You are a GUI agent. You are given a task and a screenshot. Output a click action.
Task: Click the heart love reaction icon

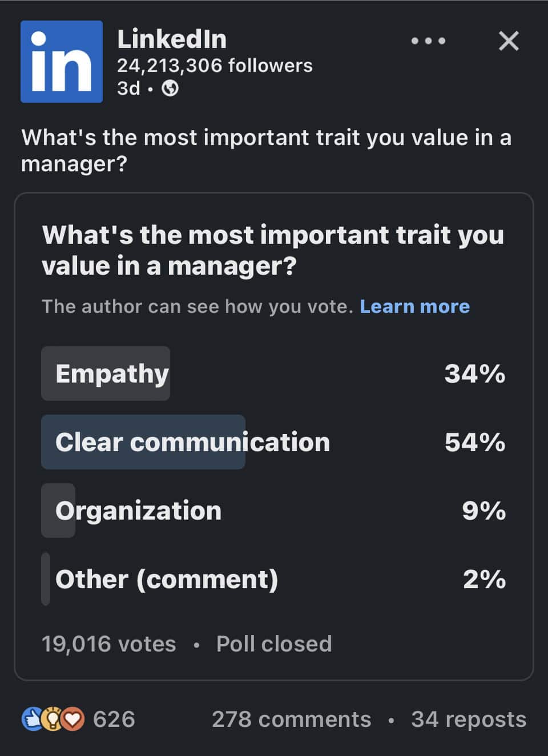72,719
